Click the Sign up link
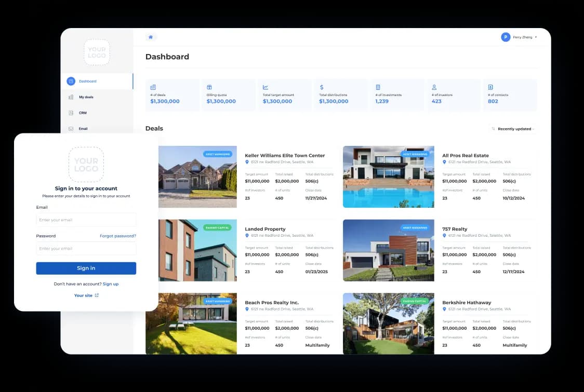Image resolution: width=584 pixels, height=392 pixels. coord(111,284)
